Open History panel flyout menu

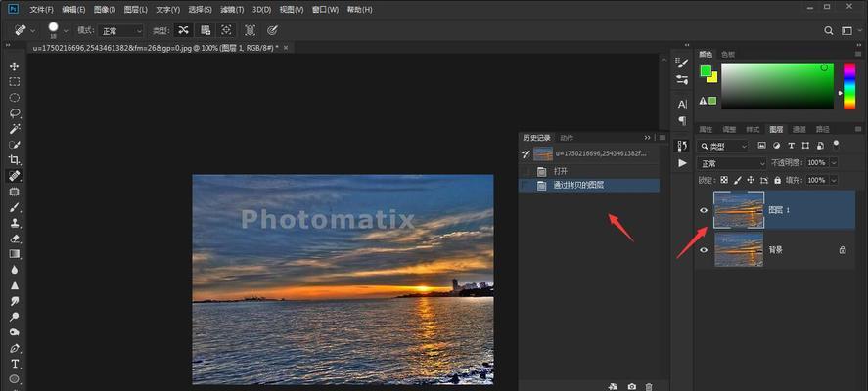click(662, 137)
